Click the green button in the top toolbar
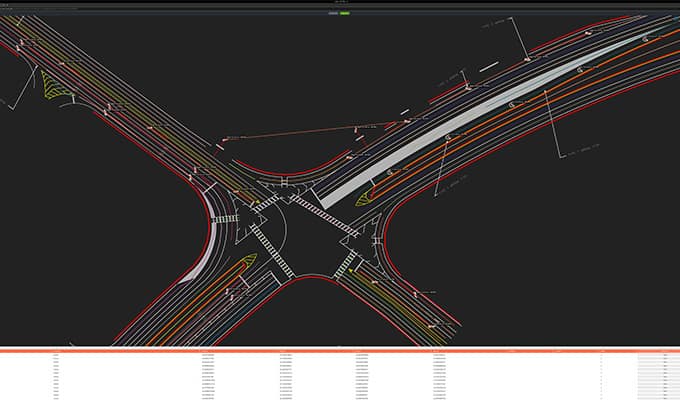 (x=345, y=13)
